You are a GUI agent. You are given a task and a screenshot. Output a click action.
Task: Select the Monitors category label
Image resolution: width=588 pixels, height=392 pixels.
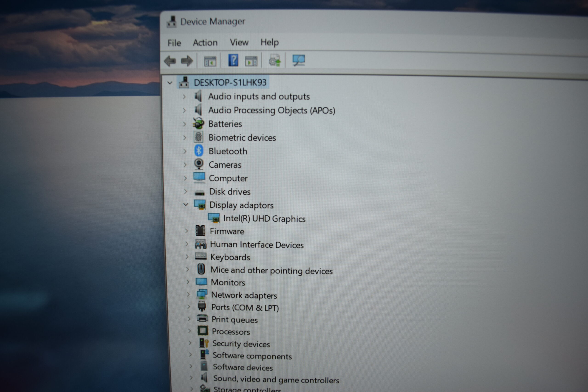tap(228, 282)
